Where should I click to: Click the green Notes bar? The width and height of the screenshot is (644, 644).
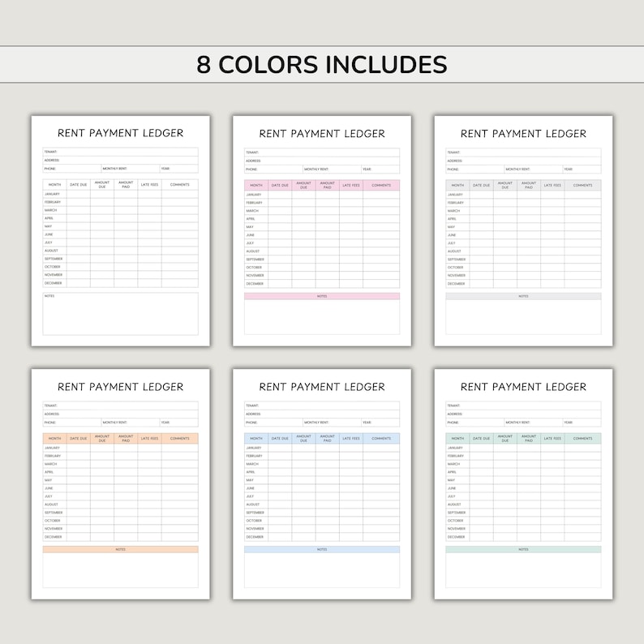[523, 549]
